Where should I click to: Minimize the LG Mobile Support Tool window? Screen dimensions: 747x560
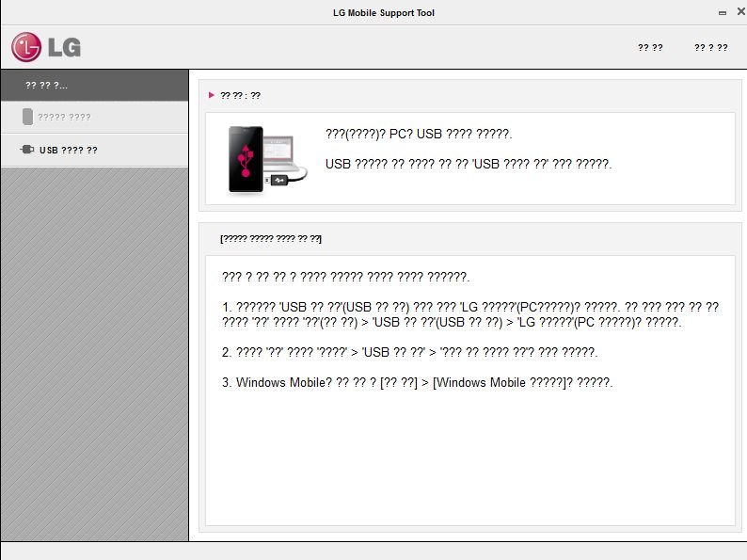coord(723,13)
